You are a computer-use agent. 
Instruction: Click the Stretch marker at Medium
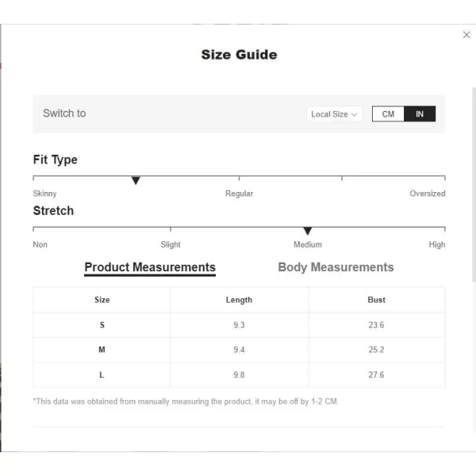308,231
